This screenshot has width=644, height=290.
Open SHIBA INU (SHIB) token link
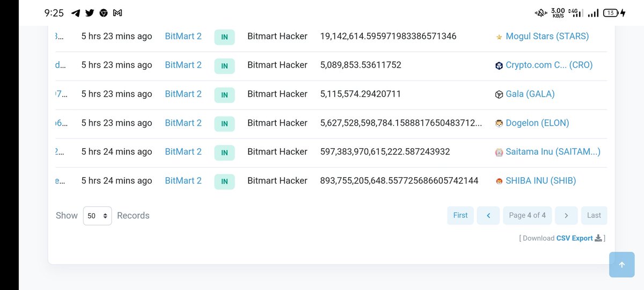(x=541, y=180)
